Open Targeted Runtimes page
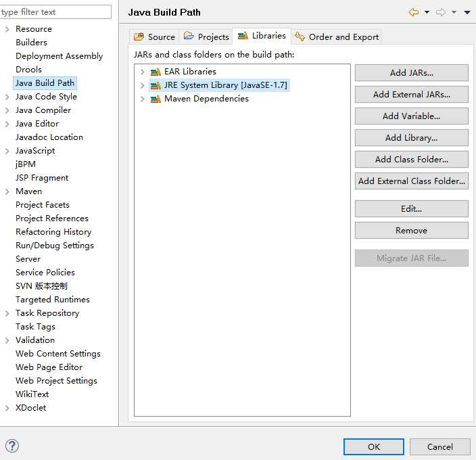 point(53,300)
